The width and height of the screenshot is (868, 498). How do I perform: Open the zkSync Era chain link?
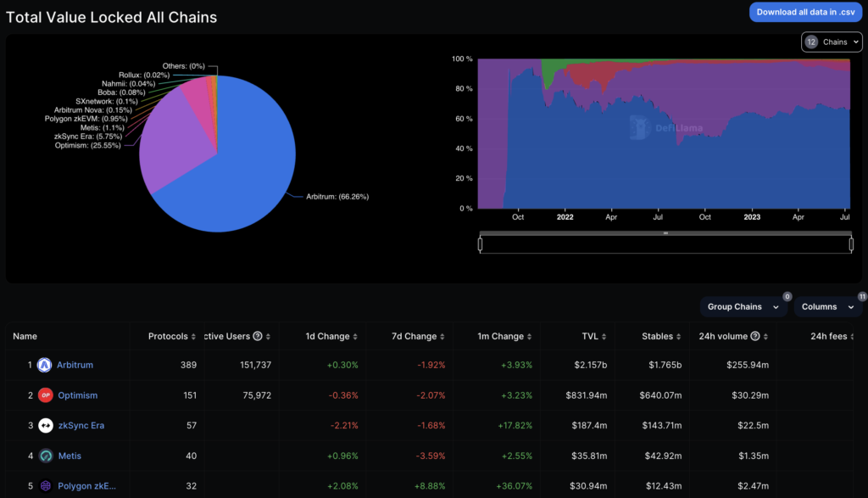tap(81, 425)
